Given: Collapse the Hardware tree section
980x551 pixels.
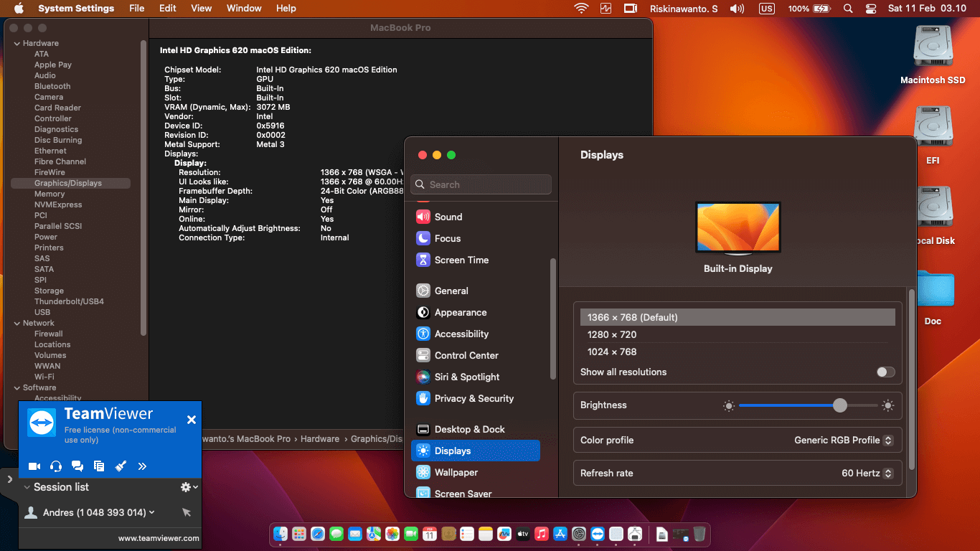Looking at the screenshot, I should 17,43.
